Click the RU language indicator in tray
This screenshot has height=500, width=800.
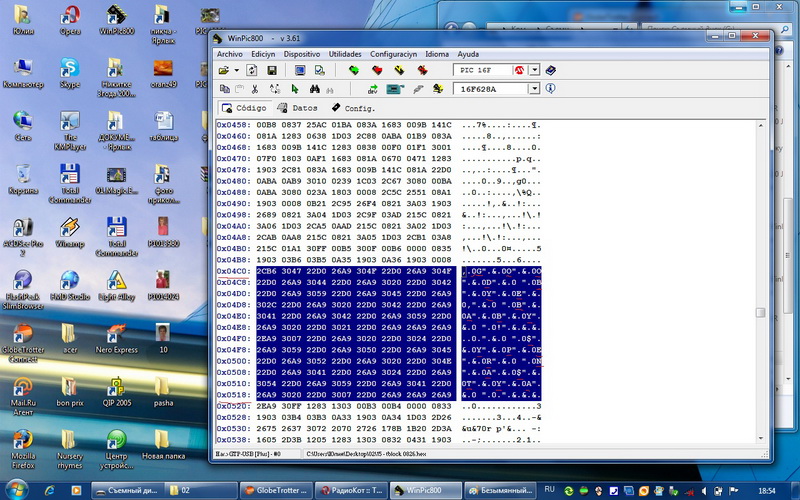pos(549,489)
